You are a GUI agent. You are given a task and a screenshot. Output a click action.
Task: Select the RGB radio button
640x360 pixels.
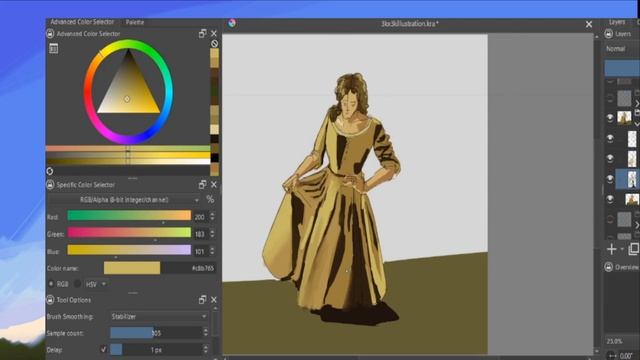point(51,284)
